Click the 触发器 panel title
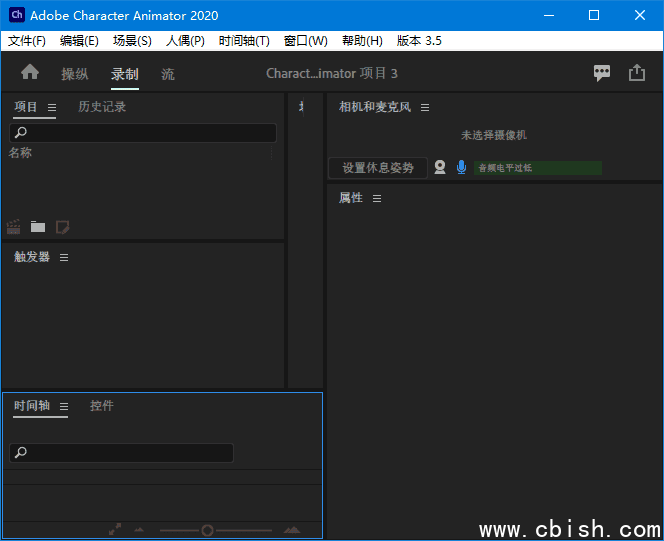Image resolution: width=664 pixels, height=541 pixels. point(32,257)
